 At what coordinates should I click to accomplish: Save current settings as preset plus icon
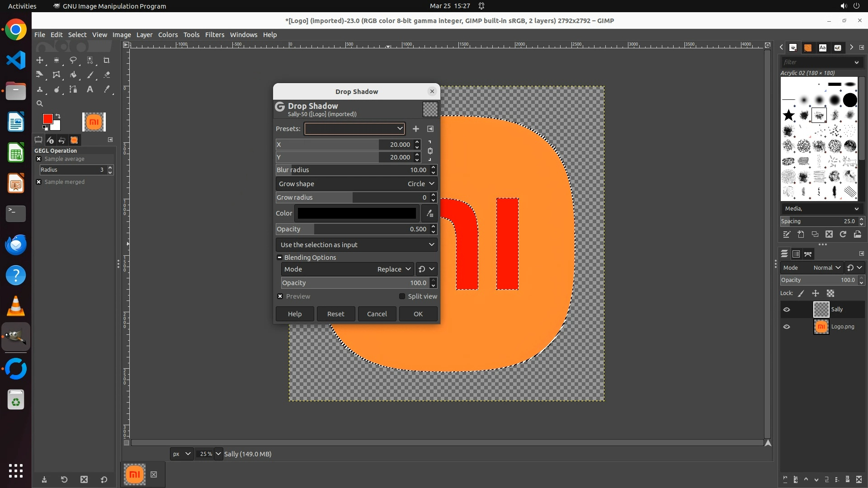coord(415,129)
